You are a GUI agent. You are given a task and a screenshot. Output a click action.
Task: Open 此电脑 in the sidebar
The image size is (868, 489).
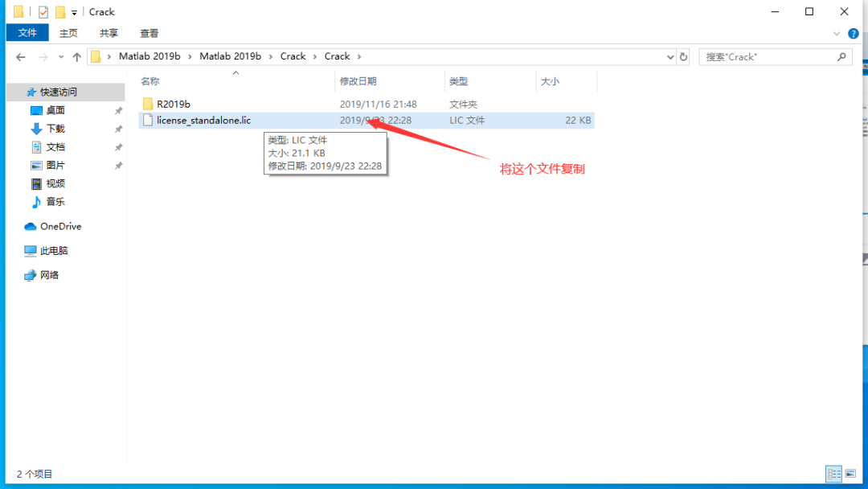pos(54,250)
